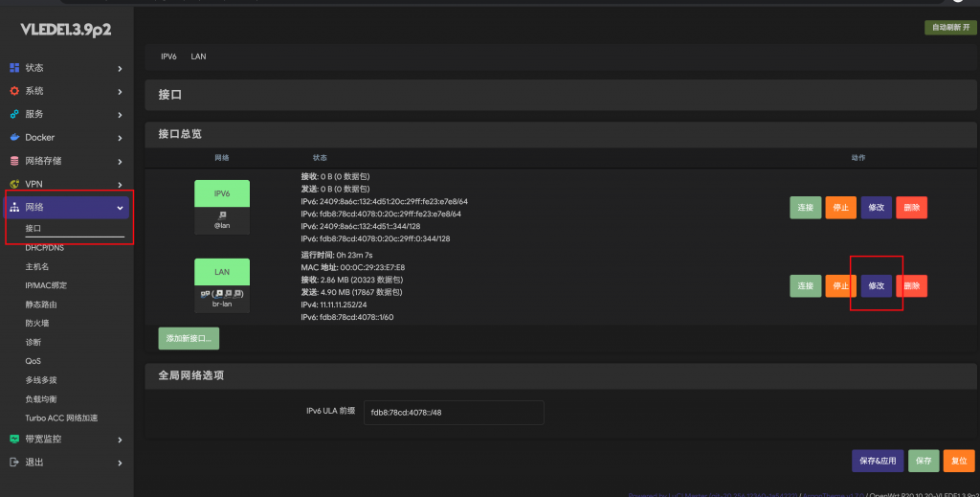Click 连接 button for IPV6 interface
Image resolution: width=980 pixels, height=497 pixels.
[x=806, y=208]
